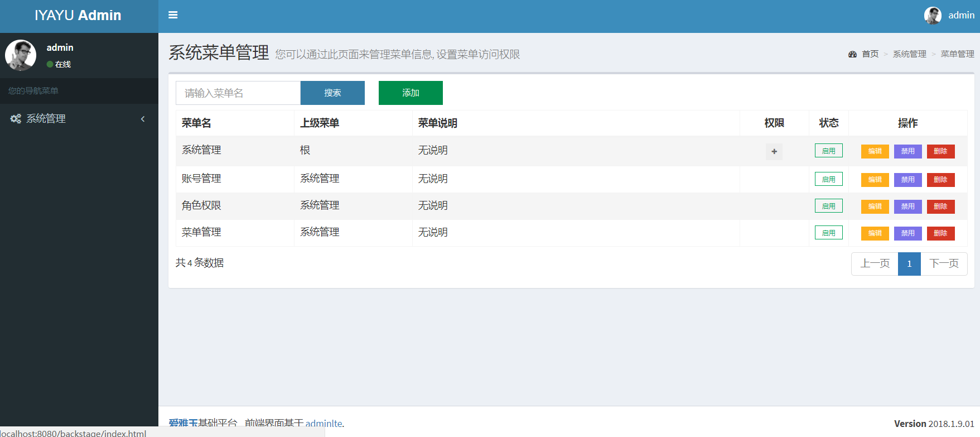Screen dimensions: 980x437
Task: Go to 上一页 in pagination
Action: coord(875,263)
